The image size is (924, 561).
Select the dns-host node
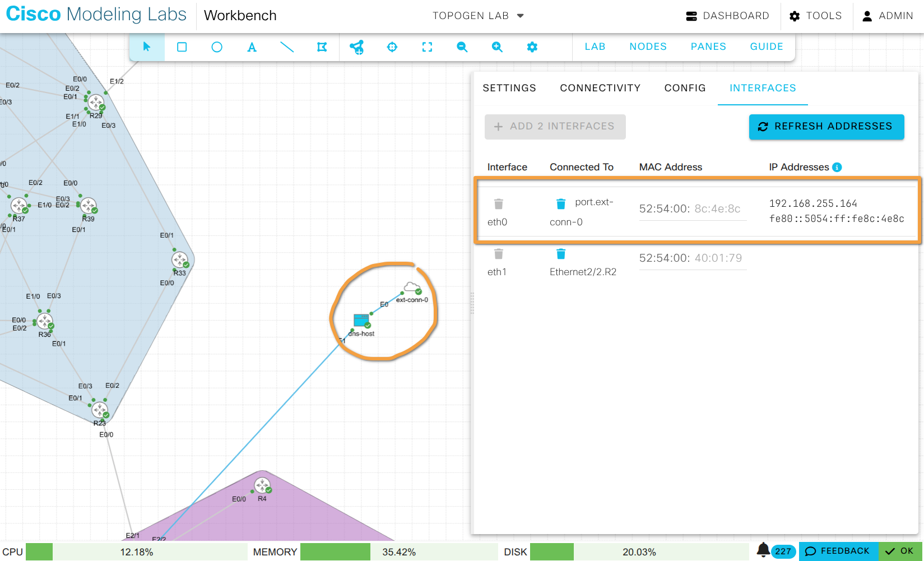361,321
